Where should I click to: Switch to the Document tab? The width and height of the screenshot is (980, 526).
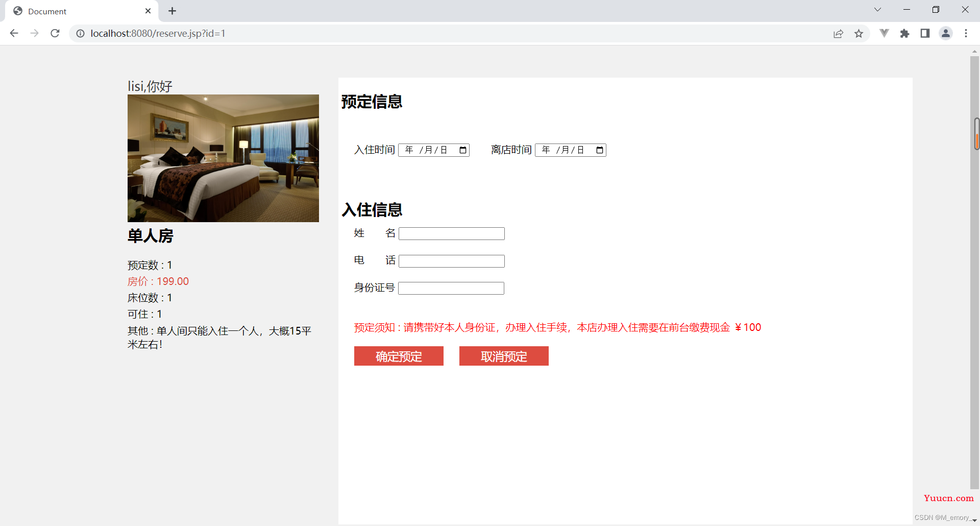pos(77,11)
